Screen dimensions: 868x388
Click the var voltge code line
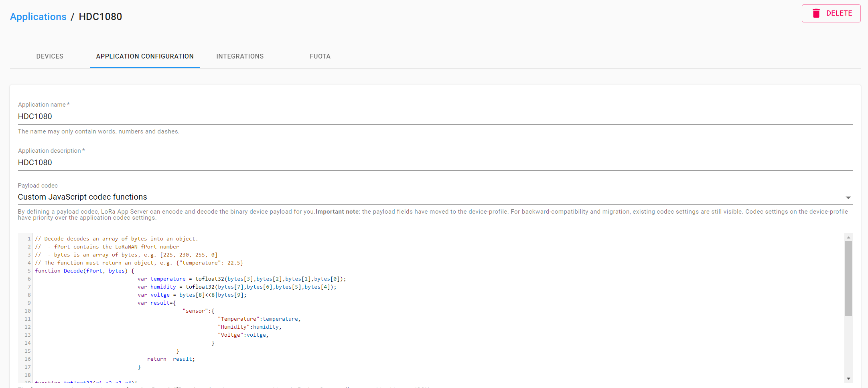[192, 295]
